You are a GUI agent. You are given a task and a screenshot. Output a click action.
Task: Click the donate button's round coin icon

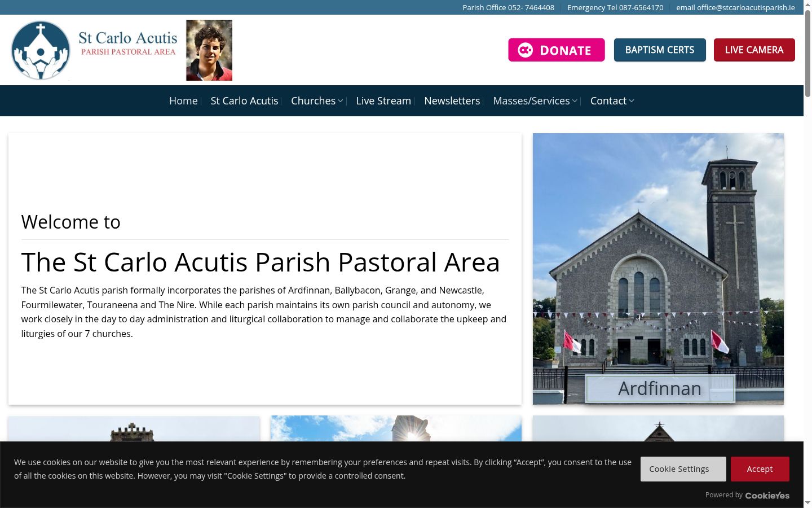coord(526,50)
